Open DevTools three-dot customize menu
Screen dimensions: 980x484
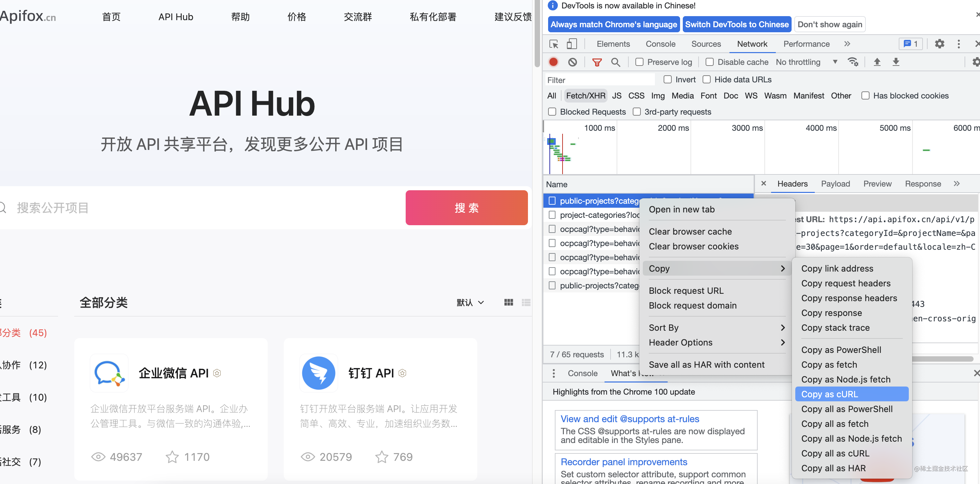click(x=958, y=44)
